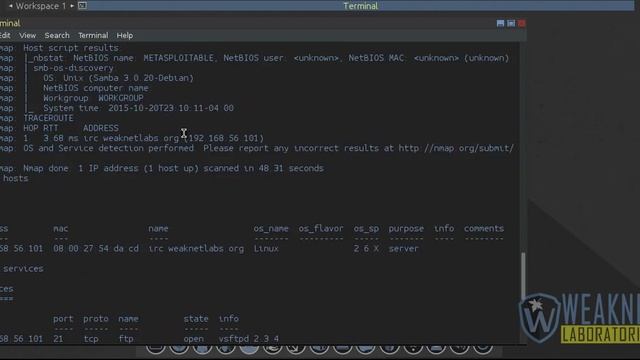
Task: Click the terminal vertical scrollbar handle
Action: coord(523,277)
